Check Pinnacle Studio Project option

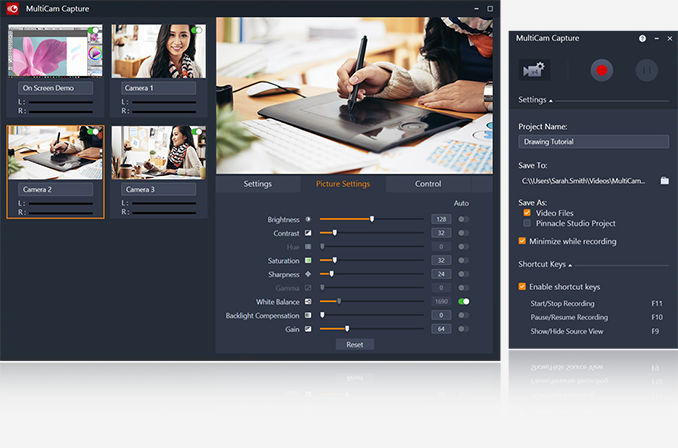pyautogui.click(x=527, y=223)
